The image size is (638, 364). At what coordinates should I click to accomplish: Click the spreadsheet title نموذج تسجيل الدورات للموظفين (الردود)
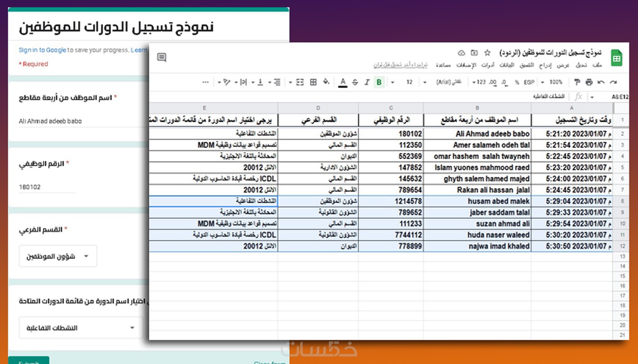550,53
